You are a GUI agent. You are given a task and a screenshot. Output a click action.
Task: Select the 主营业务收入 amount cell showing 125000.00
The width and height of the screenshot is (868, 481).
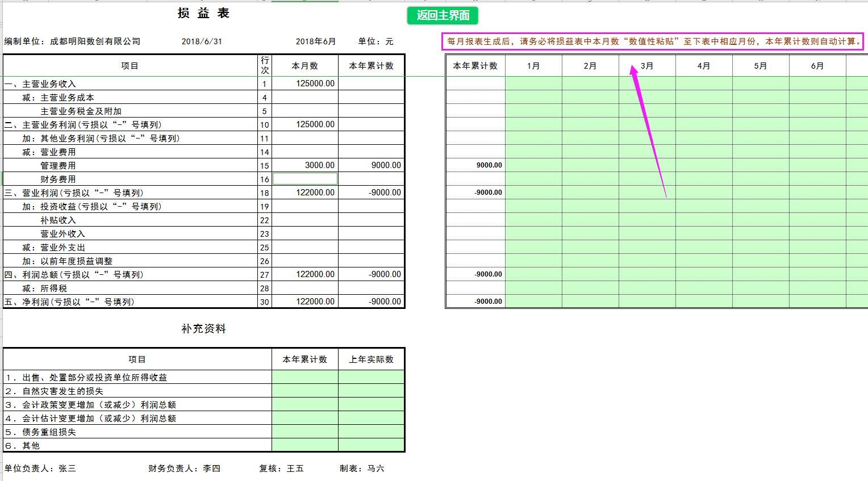(305, 83)
